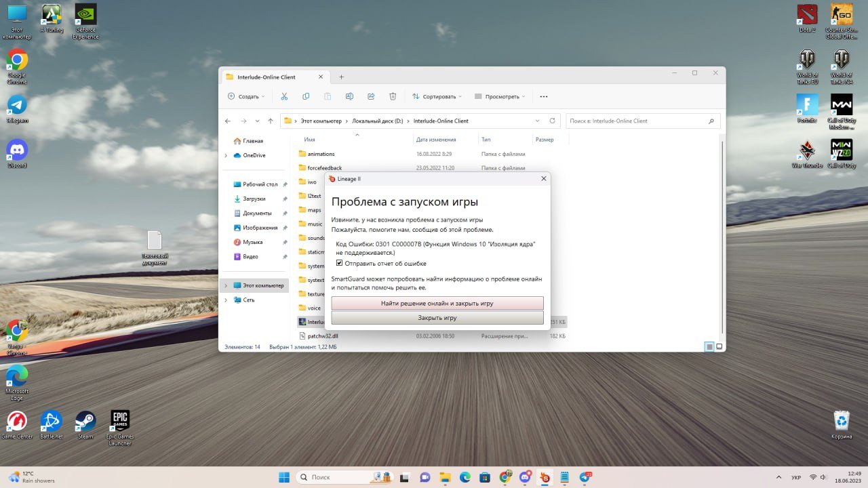Open Загрузки in navigation pane

[x=255, y=199]
